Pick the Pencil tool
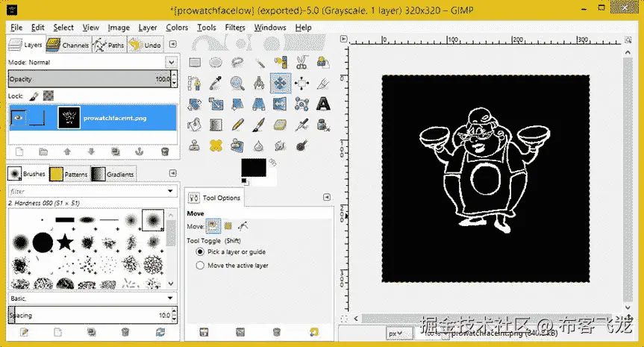 coord(237,125)
